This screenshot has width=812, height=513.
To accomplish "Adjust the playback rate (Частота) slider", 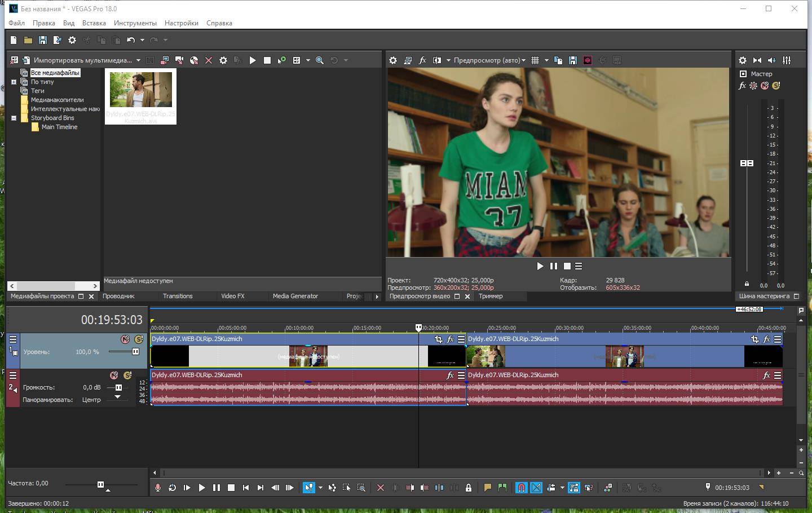I will 101,484.
